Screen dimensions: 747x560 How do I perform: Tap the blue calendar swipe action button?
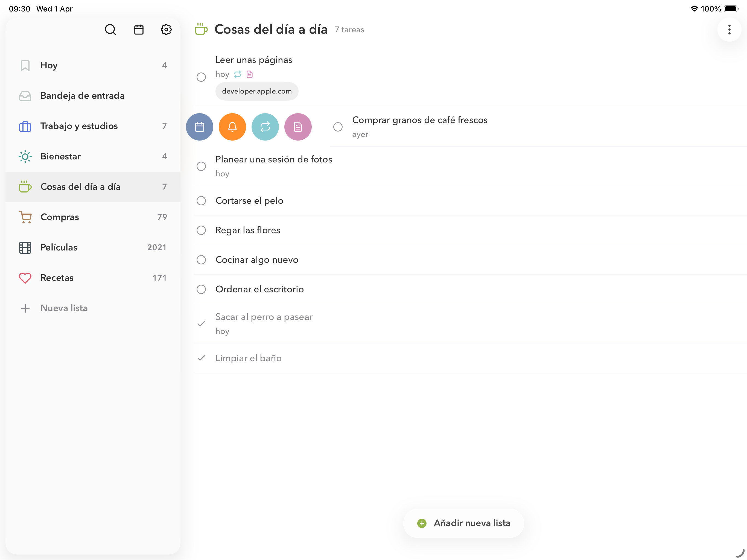pos(200,127)
